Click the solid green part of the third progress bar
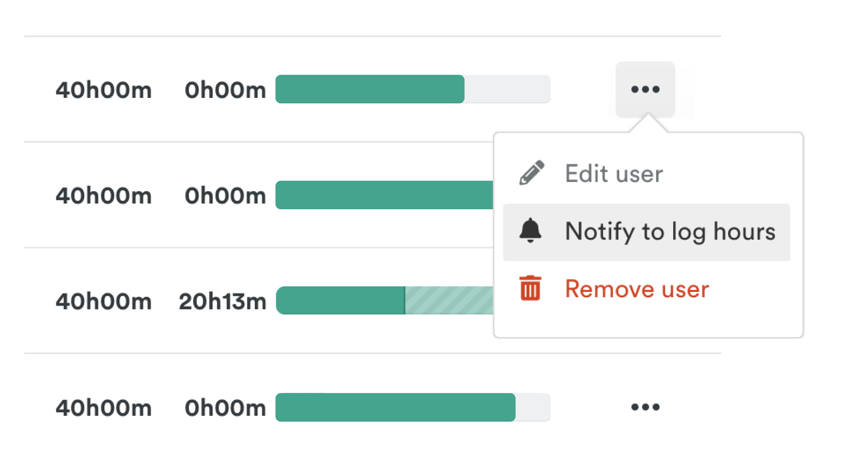The width and height of the screenshot is (868, 473). (x=340, y=300)
